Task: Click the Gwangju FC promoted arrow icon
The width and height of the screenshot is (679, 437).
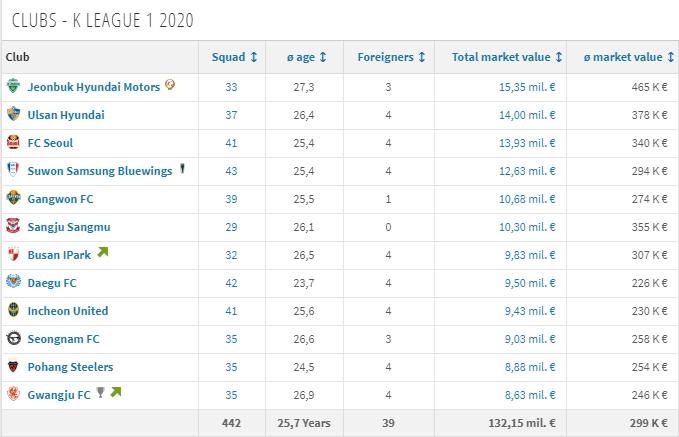Action: [x=116, y=393]
